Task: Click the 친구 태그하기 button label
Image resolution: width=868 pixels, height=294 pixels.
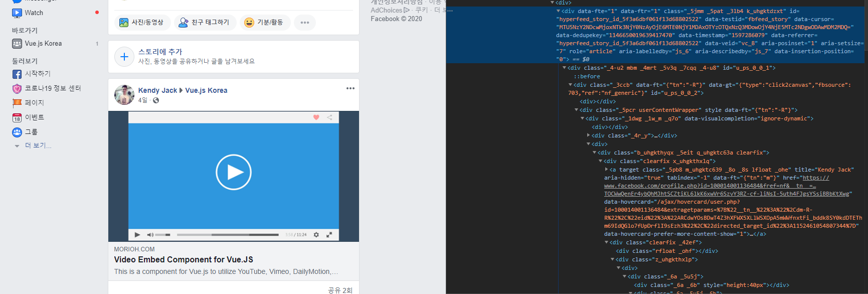Action: click(211, 23)
